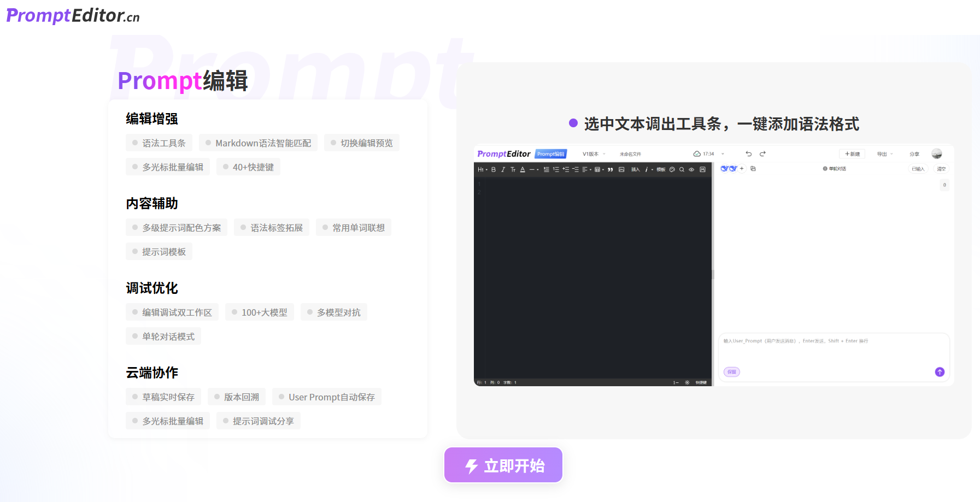Open the heading H1 dropdown in the toolbar
Screen dimensions: 980x502
(481, 169)
